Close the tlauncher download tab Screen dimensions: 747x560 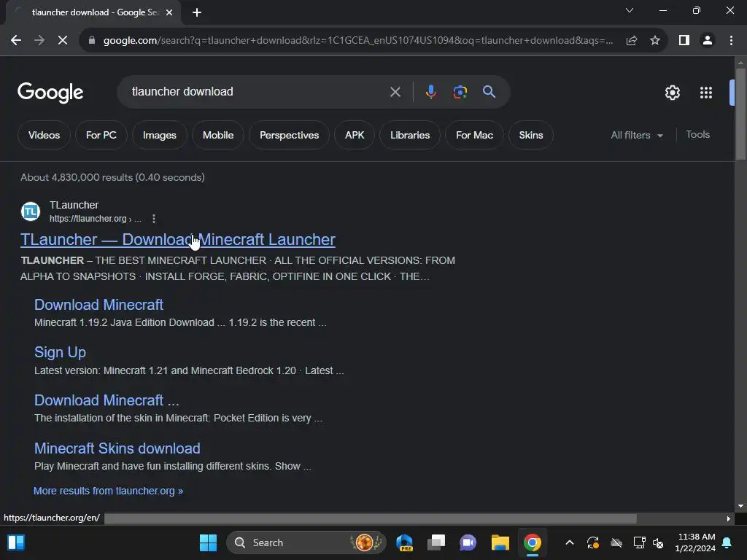[169, 12]
